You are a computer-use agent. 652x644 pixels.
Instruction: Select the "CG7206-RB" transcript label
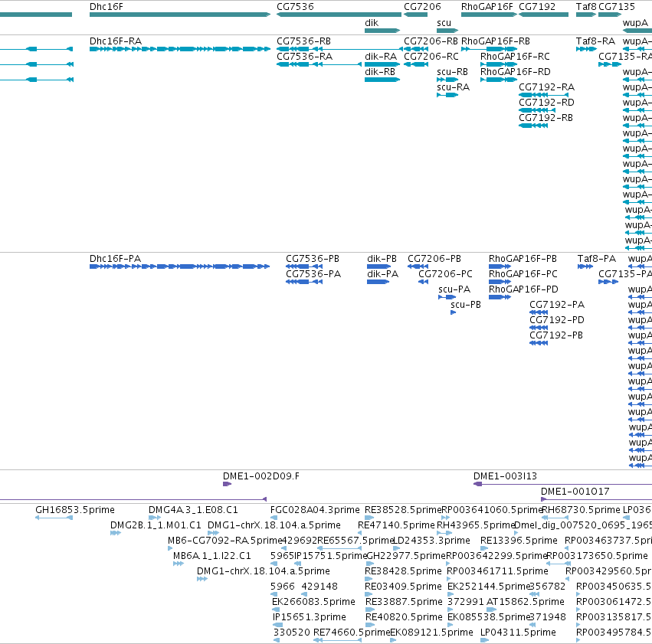431,41
